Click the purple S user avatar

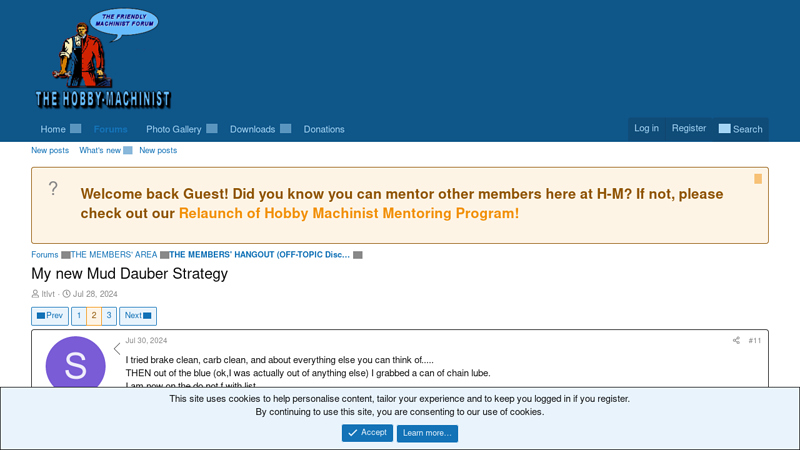point(76,366)
